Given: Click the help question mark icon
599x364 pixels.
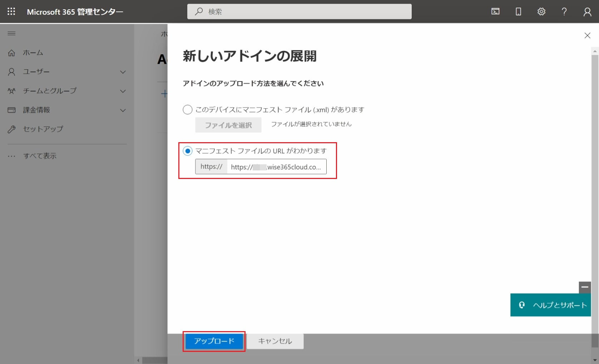Looking at the screenshot, I should tap(564, 11).
